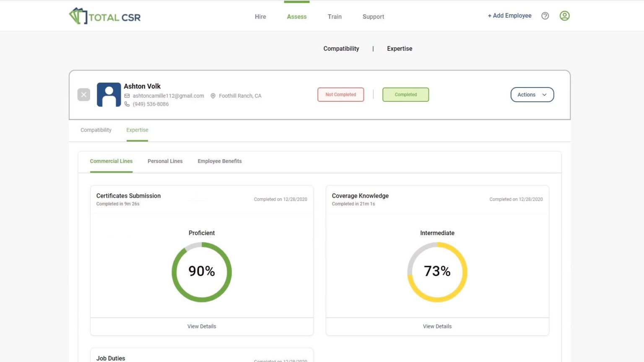This screenshot has width=644, height=362.
Task: View Details for Certificates Submission
Action: tap(202, 326)
